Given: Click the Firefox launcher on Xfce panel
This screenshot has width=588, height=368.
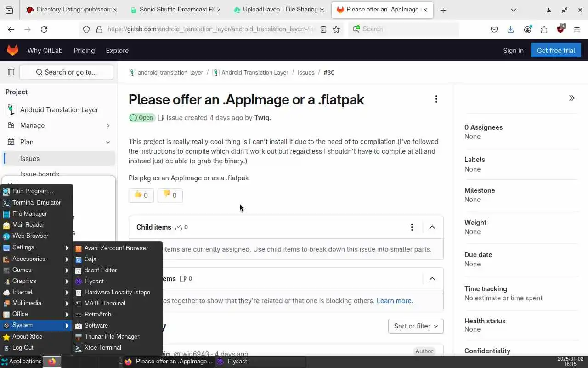Looking at the screenshot, I should click(x=52, y=362).
